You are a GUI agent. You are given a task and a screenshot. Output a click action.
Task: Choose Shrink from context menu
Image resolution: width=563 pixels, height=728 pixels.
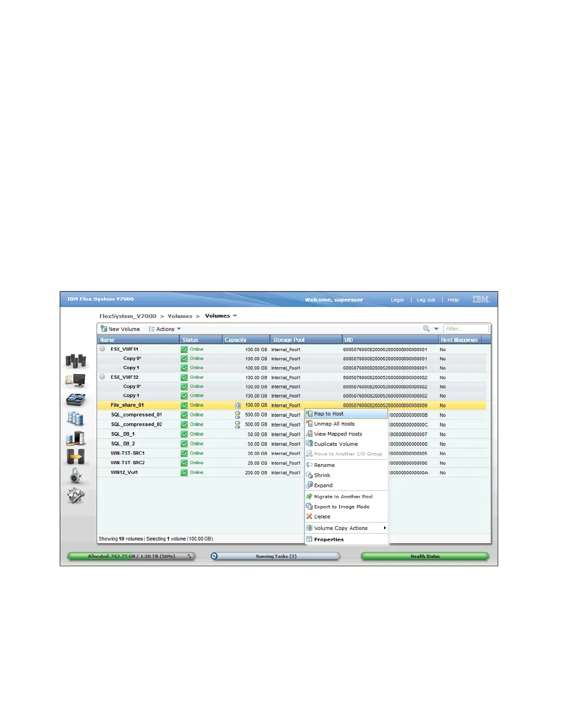click(x=347, y=475)
